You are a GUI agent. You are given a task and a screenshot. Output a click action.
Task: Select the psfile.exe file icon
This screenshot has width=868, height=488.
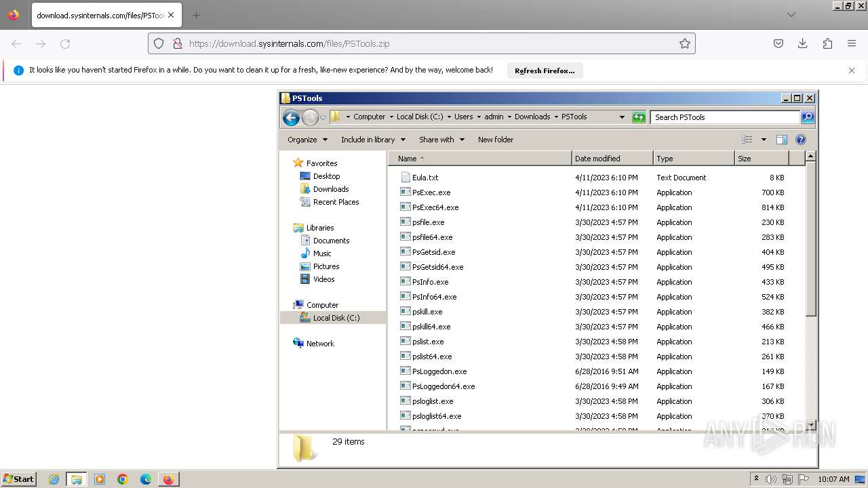click(406, 222)
